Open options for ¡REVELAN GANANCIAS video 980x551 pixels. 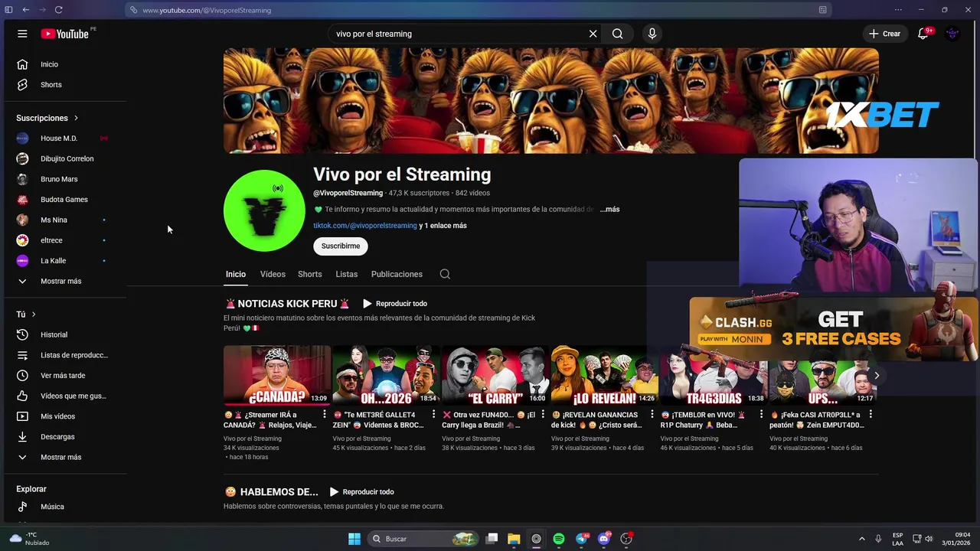click(652, 415)
